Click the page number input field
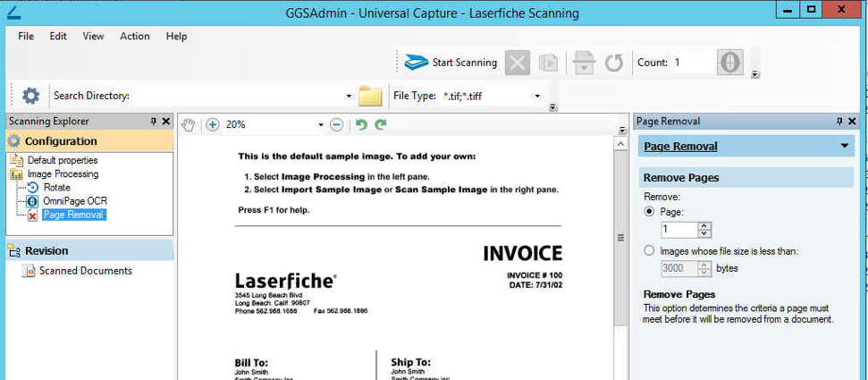 (679, 229)
